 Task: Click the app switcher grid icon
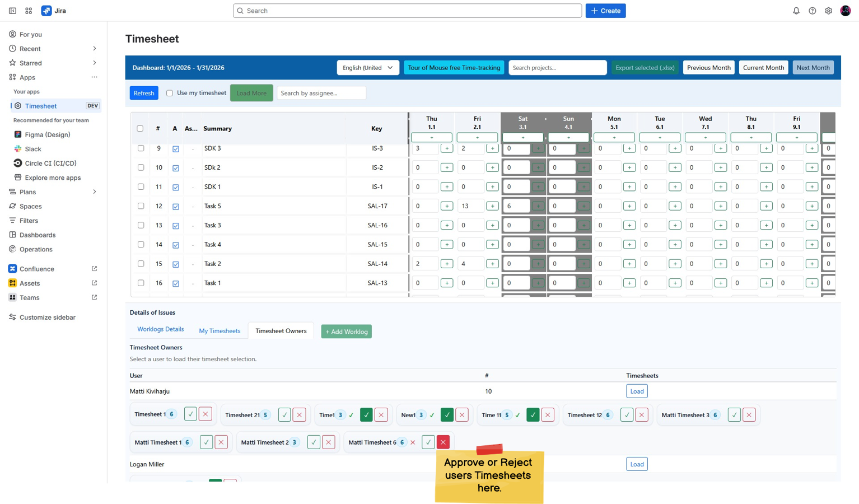[x=29, y=11]
